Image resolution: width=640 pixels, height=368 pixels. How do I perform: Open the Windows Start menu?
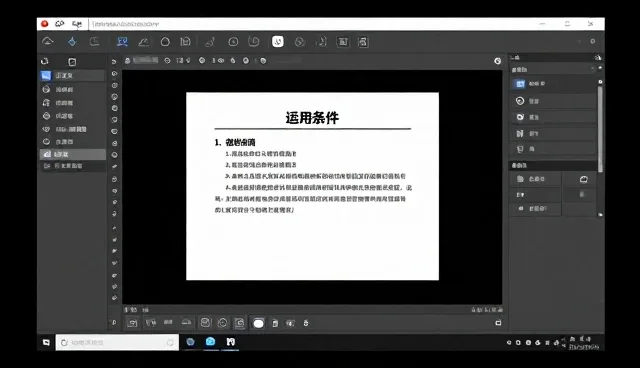tap(46, 342)
